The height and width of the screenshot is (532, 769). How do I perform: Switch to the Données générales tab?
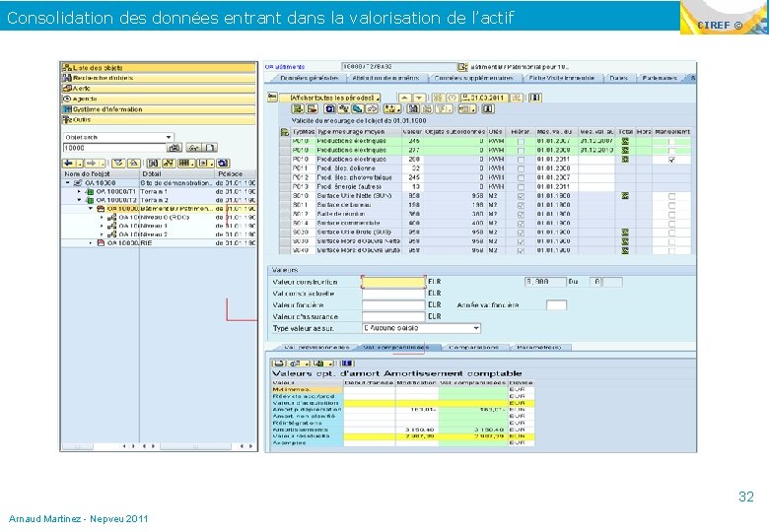pos(309,78)
